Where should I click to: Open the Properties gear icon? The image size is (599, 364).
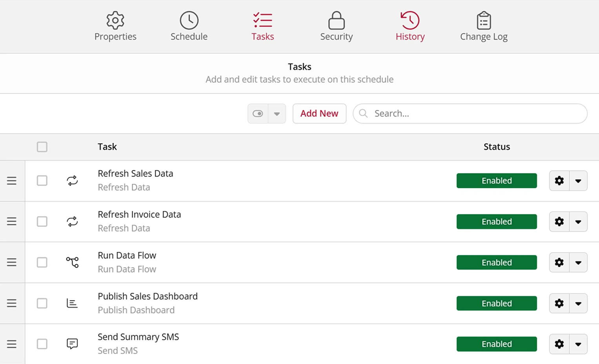(115, 20)
